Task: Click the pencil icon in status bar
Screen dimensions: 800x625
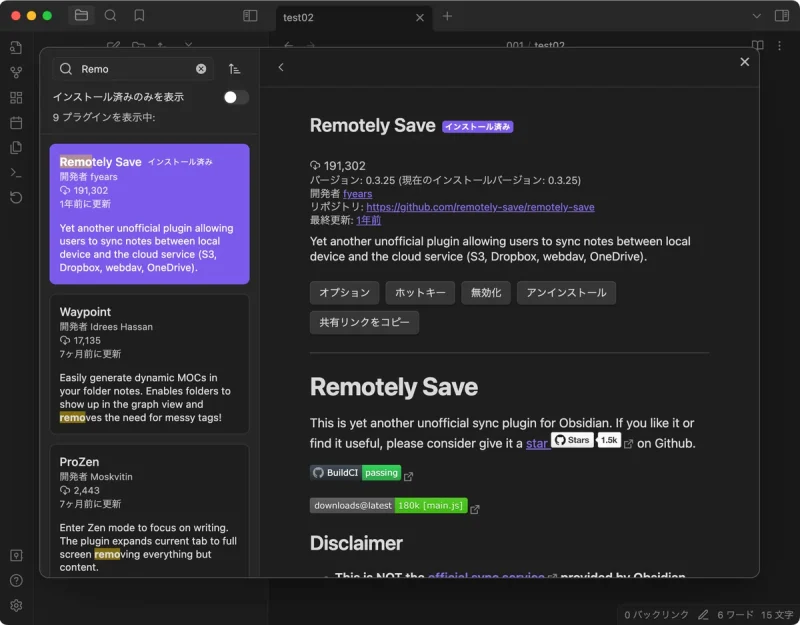Action: click(x=703, y=615)
